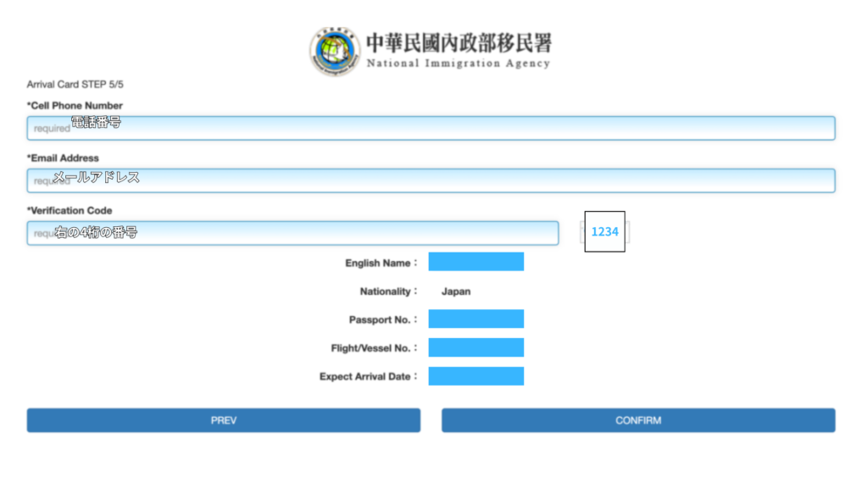Click the verification code image showing 1234
The height and width of the screenshot is (488, 868).
(604, 231)
